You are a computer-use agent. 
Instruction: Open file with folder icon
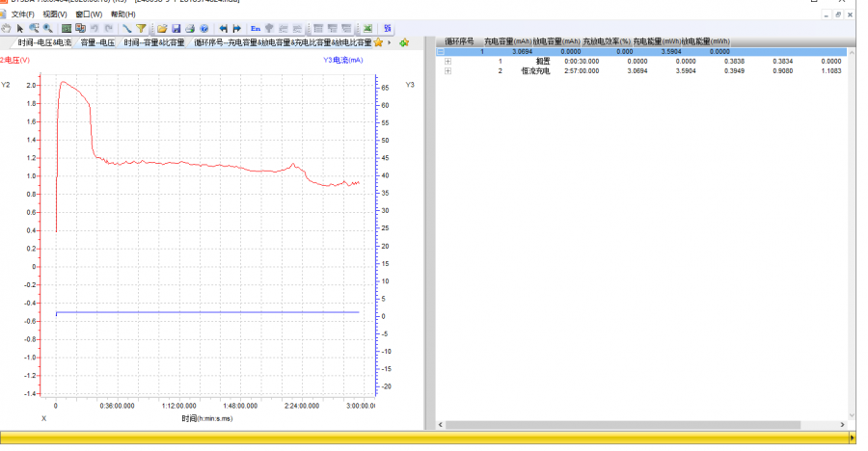pos(162,28)
